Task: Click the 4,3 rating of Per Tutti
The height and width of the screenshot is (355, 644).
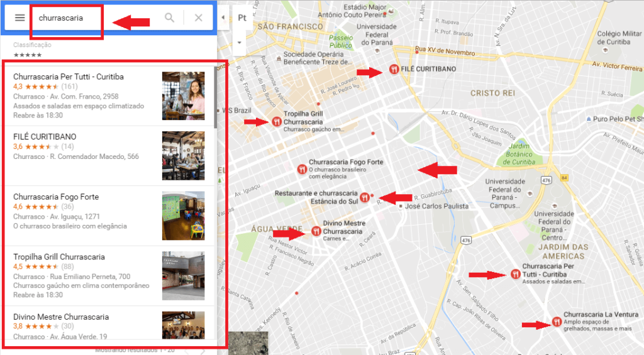Action: 18,87
